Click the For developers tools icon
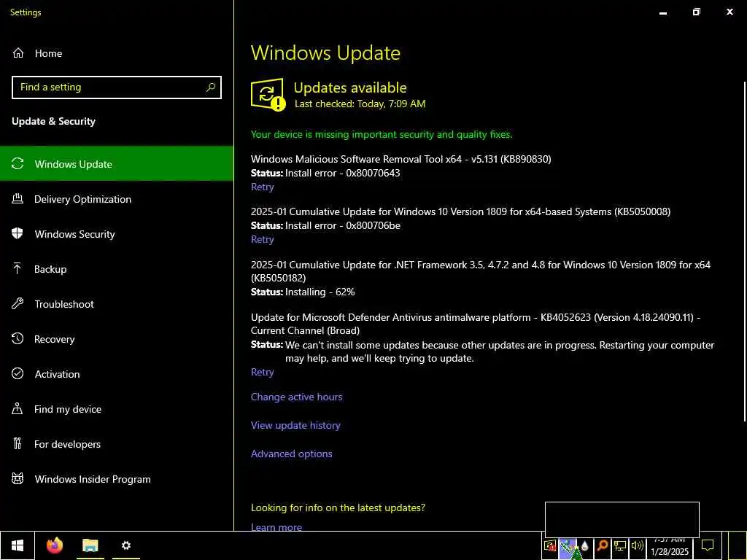The image size is (747, 560). (x=18, y=444)
